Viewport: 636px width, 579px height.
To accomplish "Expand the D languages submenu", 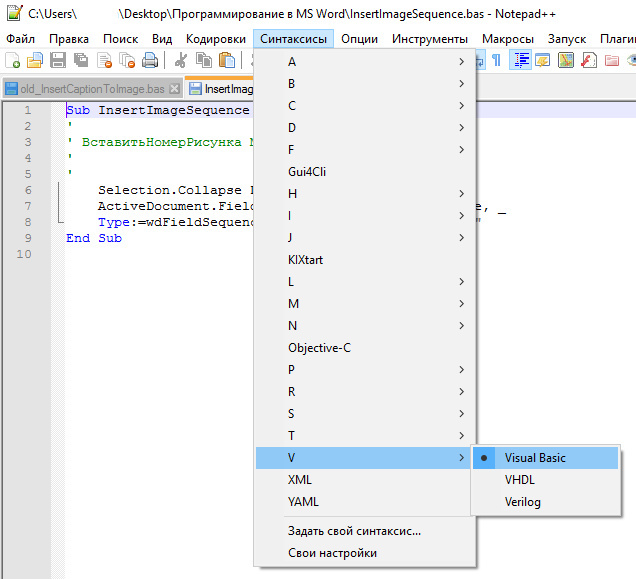I will click(x=364, y=127).
